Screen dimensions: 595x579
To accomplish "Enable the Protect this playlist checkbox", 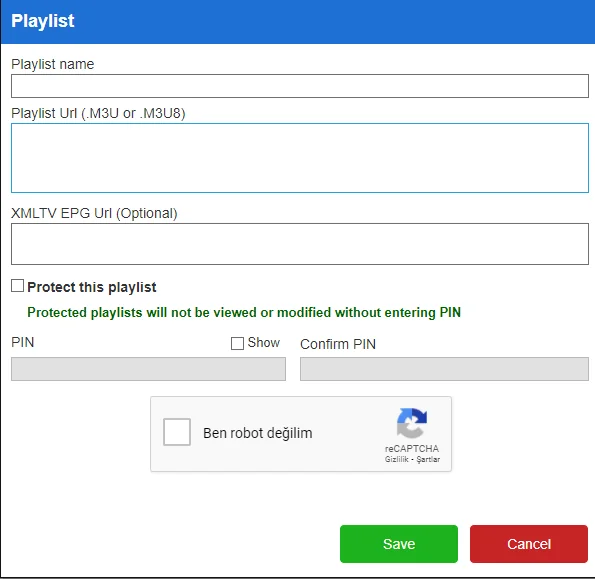I will (17, 286).
